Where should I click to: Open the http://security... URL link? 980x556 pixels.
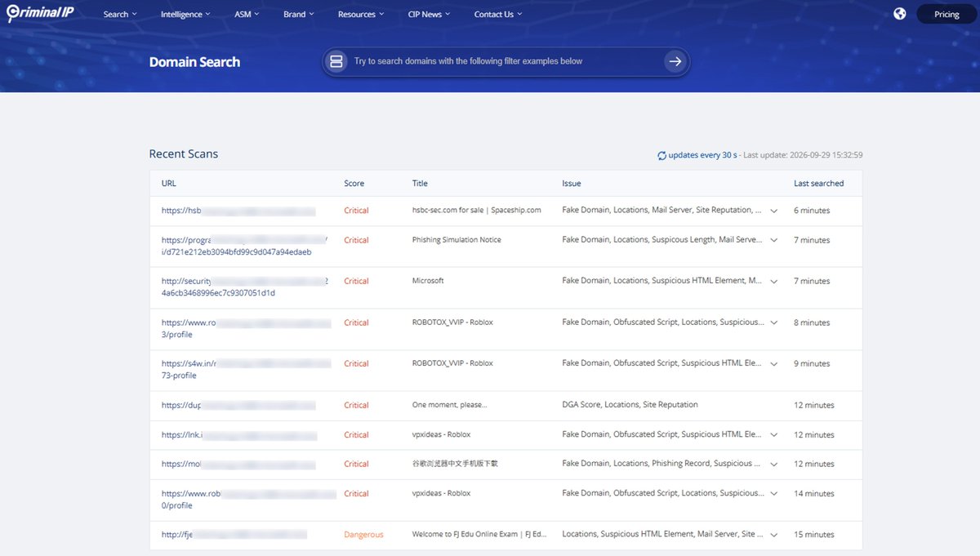(x=244, y=287)
